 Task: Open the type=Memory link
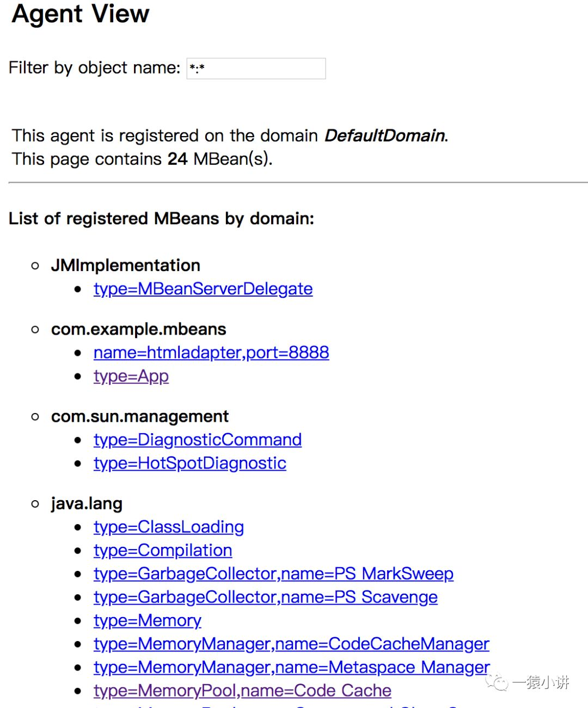click(148, 620)
